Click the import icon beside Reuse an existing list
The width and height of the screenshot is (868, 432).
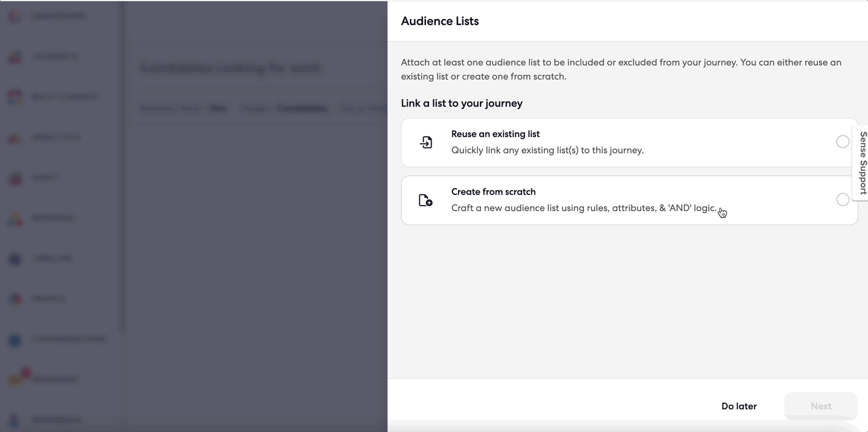pos(426,142)
